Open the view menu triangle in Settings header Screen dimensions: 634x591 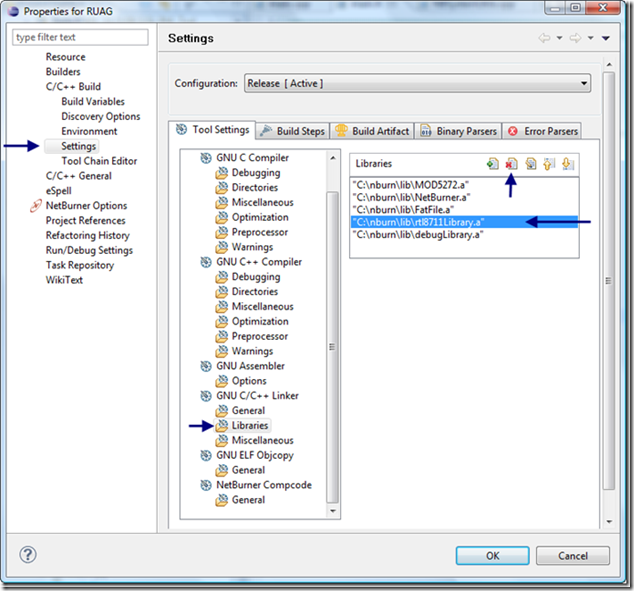click(x=606, y=38)
